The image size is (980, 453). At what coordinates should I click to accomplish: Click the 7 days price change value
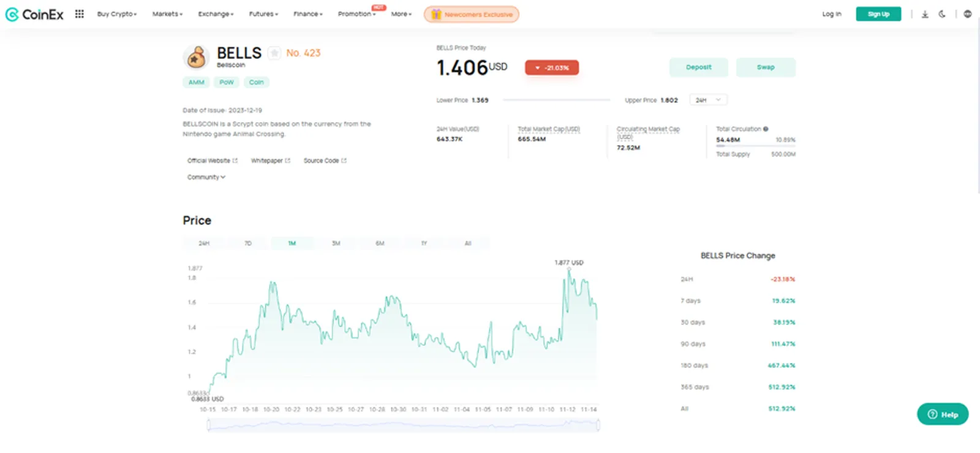tap(783, 301)
